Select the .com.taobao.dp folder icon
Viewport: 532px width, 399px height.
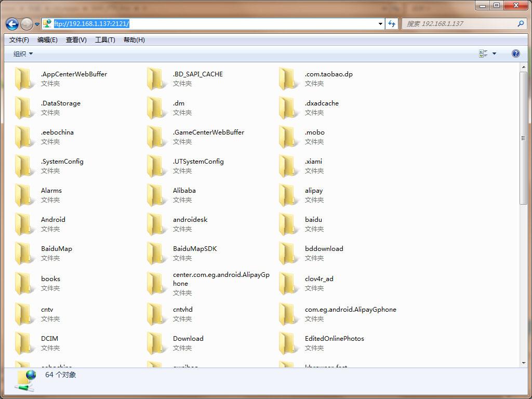pos(288,78)
